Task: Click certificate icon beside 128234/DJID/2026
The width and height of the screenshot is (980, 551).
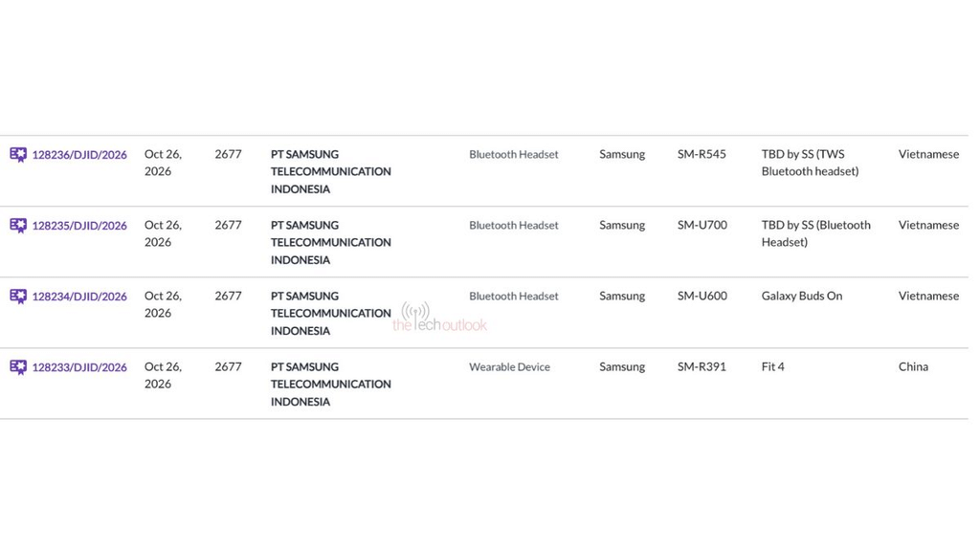Action: coord(18,297)
